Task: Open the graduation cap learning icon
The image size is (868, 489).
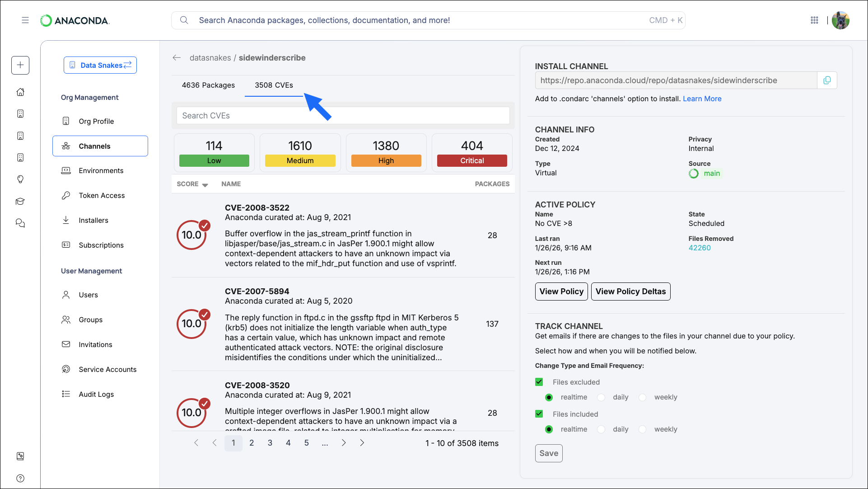Action: click(x=20, y=202)
